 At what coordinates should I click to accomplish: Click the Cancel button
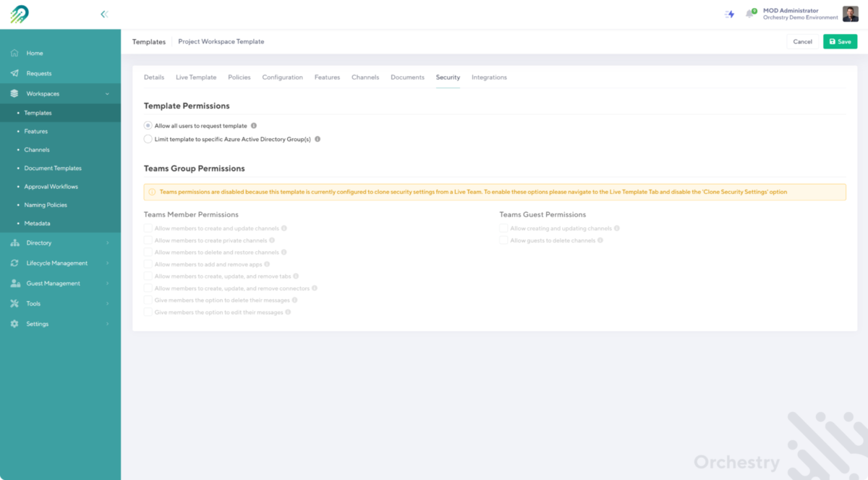[802, 41]
